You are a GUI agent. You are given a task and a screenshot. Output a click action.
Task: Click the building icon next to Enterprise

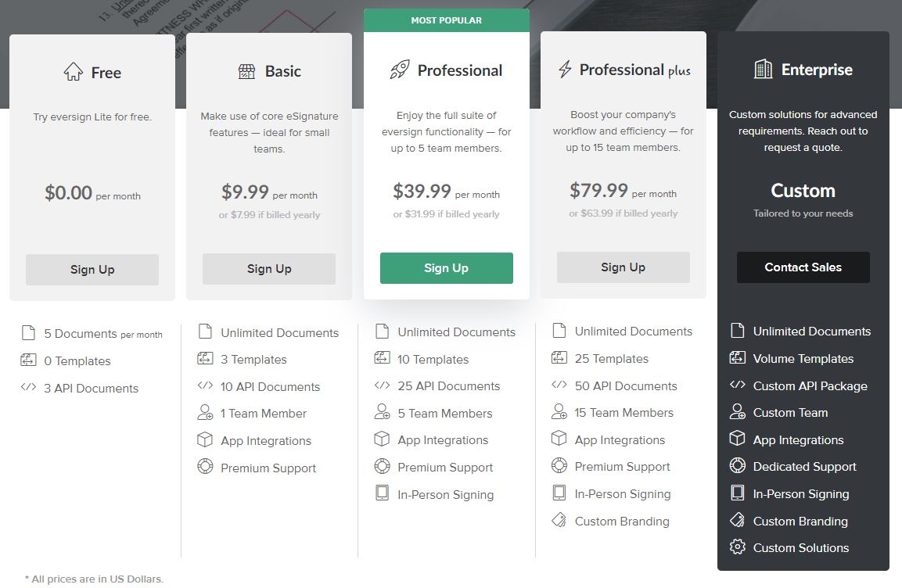coord(764,69)
